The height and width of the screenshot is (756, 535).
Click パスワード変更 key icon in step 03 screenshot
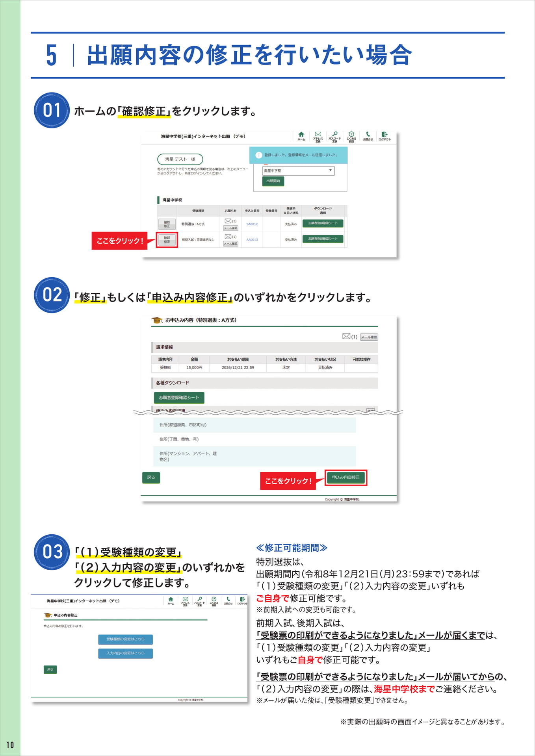[200, 599]
